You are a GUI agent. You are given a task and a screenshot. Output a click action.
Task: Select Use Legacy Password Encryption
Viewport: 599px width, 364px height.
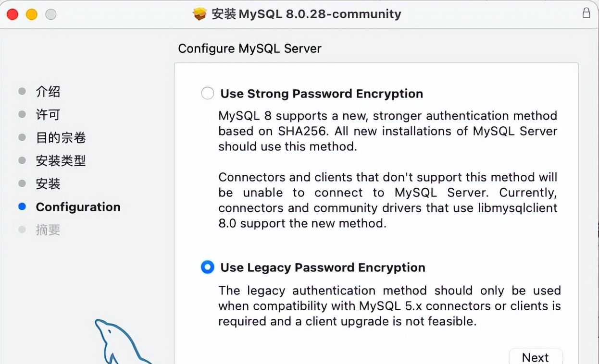pos(207,267)
